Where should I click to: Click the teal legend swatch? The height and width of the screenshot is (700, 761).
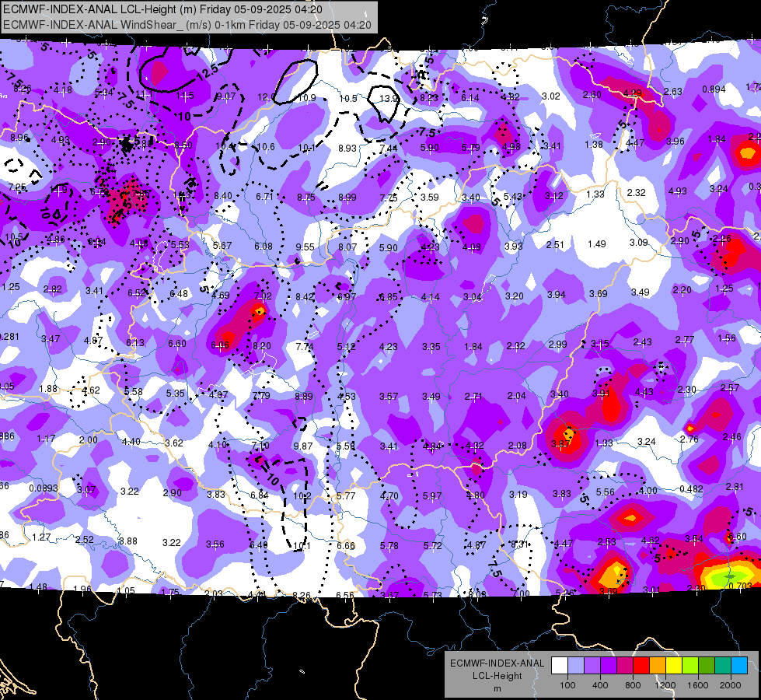[723, 666]
